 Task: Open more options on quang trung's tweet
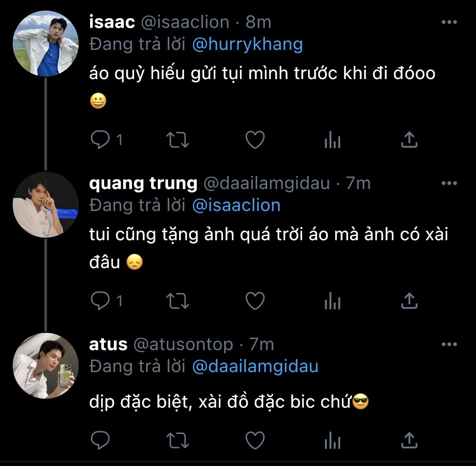point(449,184)
